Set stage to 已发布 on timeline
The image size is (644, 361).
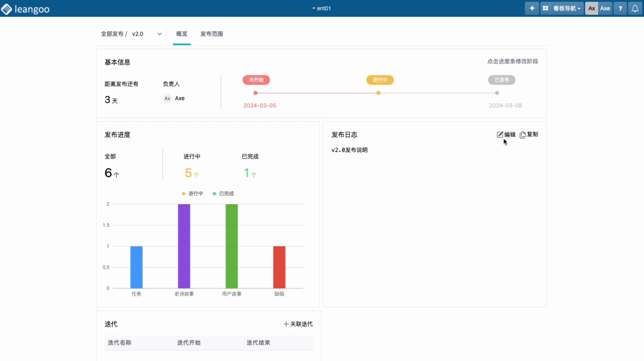(x=497, y=93)
